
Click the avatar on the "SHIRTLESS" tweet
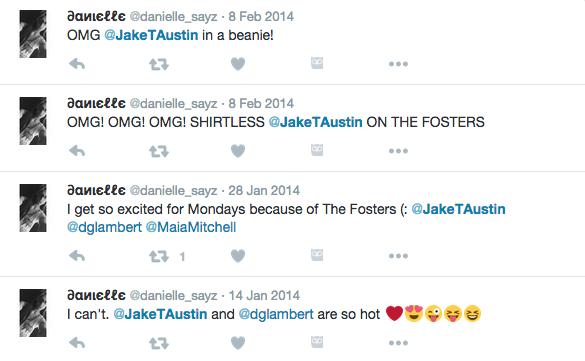[33, 121]
